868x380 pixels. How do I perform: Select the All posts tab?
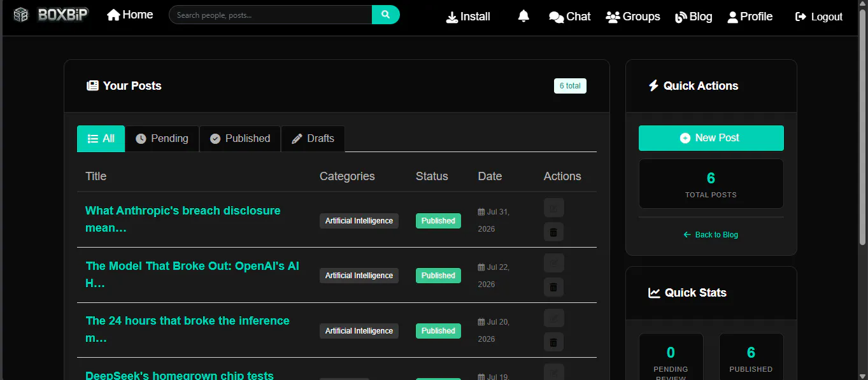[x=101, y=139]
